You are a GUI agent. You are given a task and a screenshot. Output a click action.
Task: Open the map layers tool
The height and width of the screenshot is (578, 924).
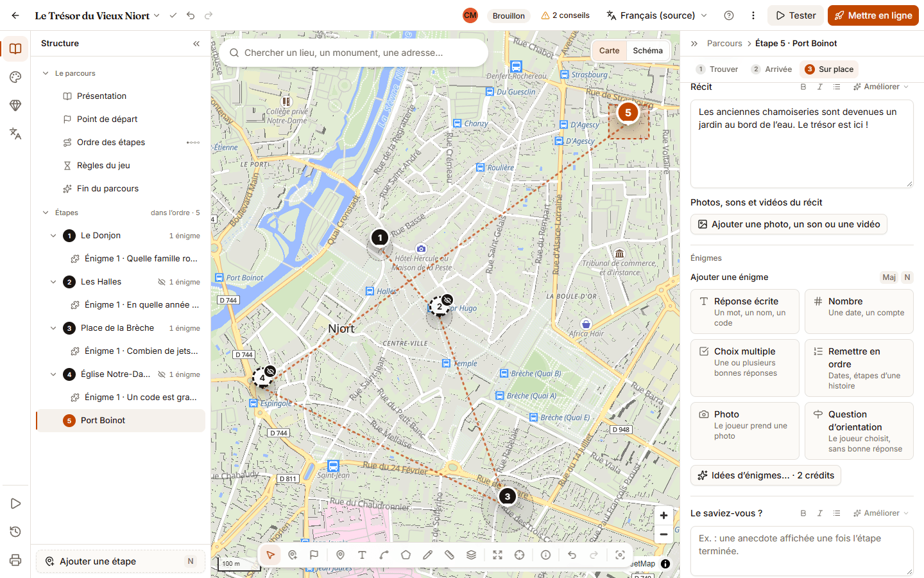click(471, 555)
